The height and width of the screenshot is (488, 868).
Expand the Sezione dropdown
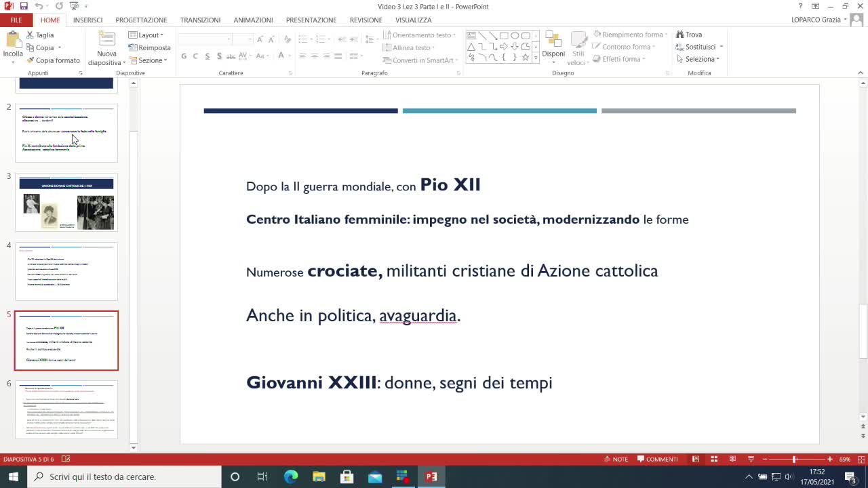[x=148, y=60]
